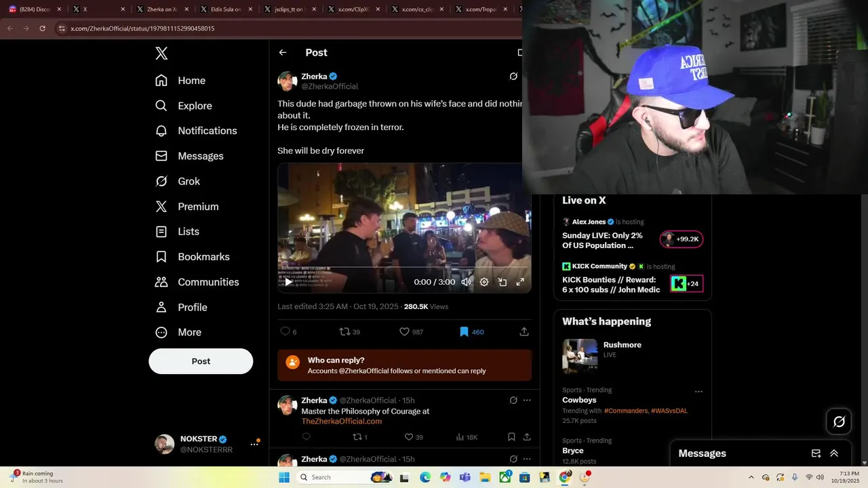Screen dimensions: 868x488
Task: Open Lists in sidebar
Action: tap(178, 232)
